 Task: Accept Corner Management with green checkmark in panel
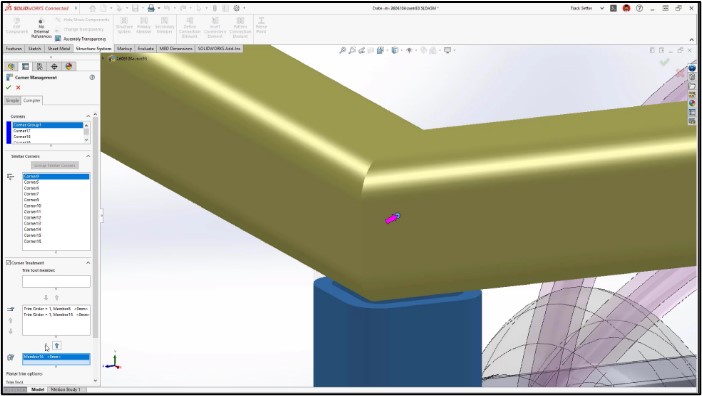tap(9, 87)
